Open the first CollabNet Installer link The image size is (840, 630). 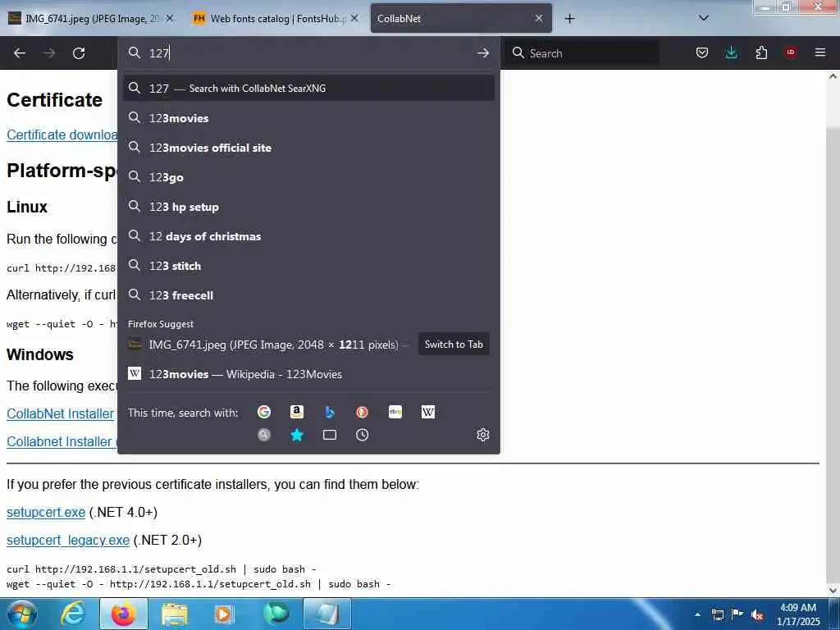coord(60,413)
